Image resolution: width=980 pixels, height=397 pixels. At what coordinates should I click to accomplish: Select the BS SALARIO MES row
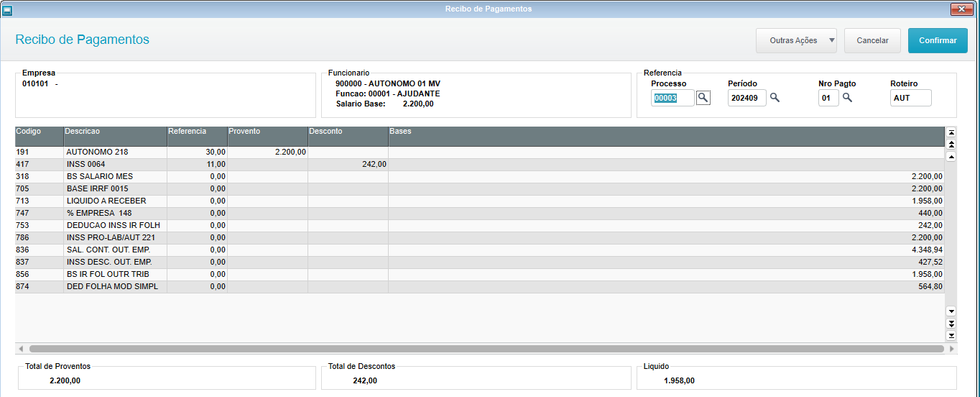(x=480, y=177)
